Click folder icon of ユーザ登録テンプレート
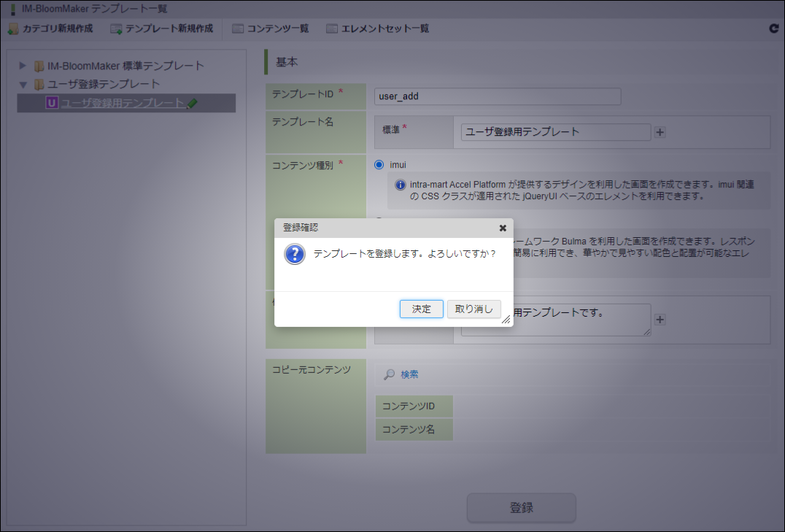This screenshot has height=532, width=785. click(x=39, y=85)
